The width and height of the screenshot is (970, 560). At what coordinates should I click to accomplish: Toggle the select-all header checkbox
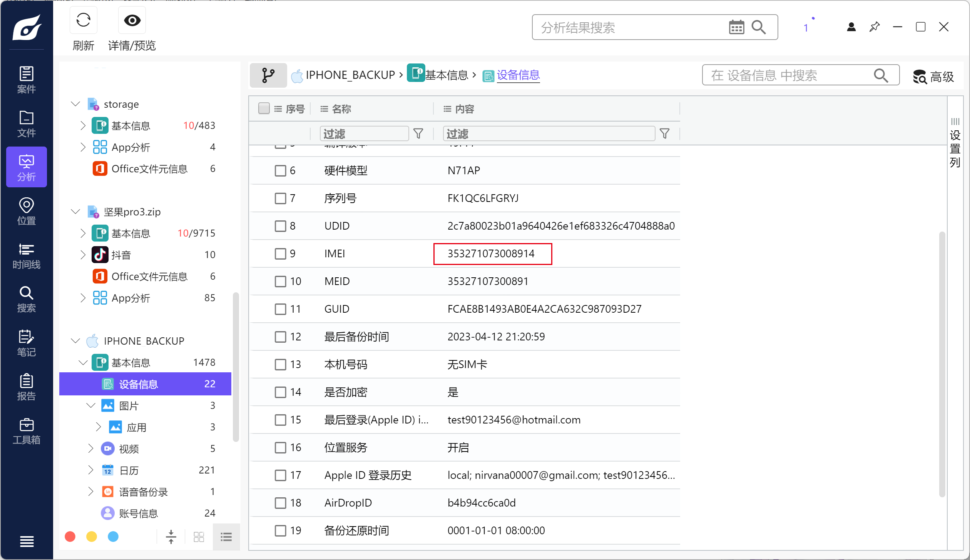pyautogui.click(x=264, y=108)
